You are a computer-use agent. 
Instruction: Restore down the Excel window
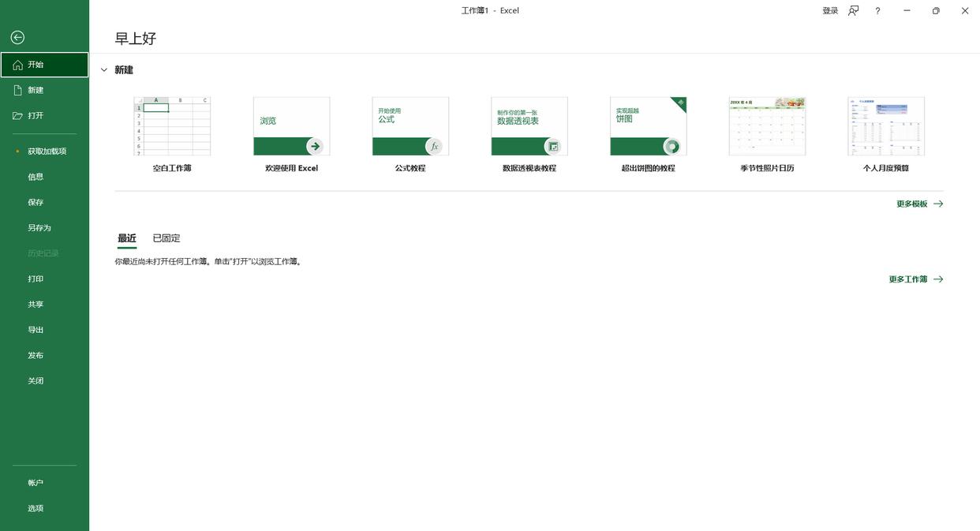[x=936, y=11]
